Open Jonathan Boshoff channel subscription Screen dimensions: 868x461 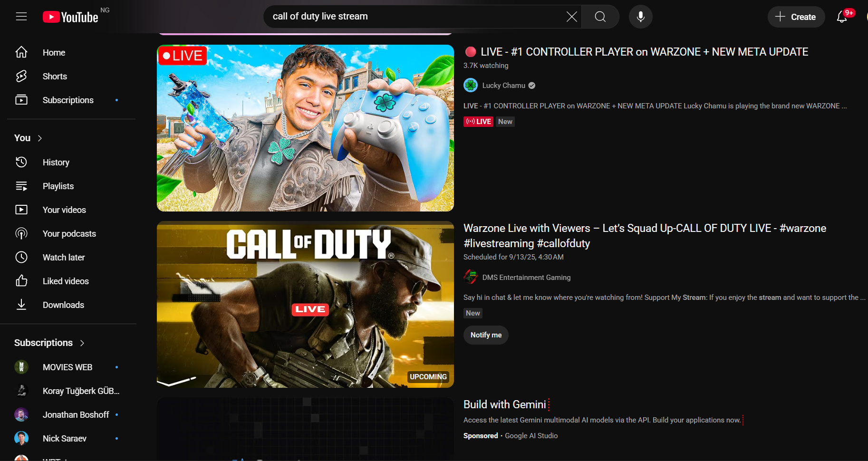coord(71,414)
